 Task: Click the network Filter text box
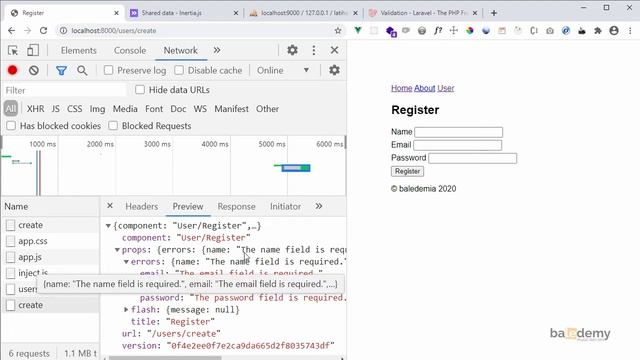tap(65, 90)
